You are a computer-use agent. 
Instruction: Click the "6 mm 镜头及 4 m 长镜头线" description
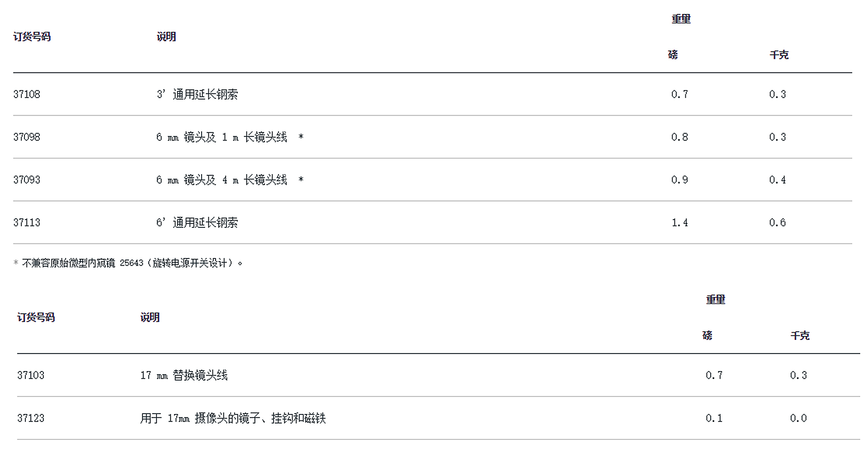coord(222,180)
